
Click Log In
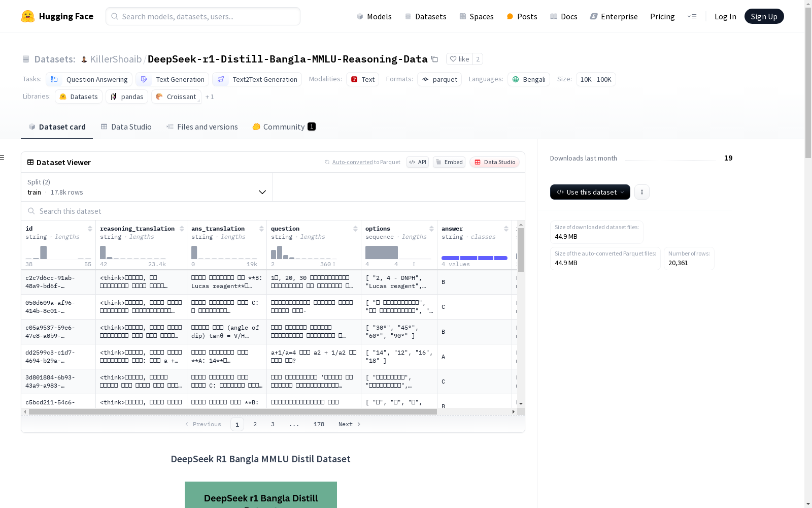(725, 16)
